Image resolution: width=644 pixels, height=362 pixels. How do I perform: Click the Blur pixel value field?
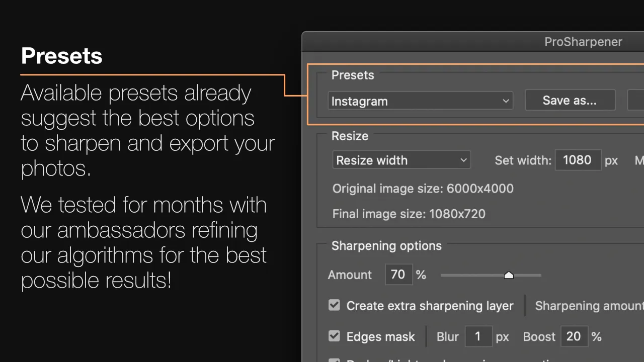click(478, 336)
